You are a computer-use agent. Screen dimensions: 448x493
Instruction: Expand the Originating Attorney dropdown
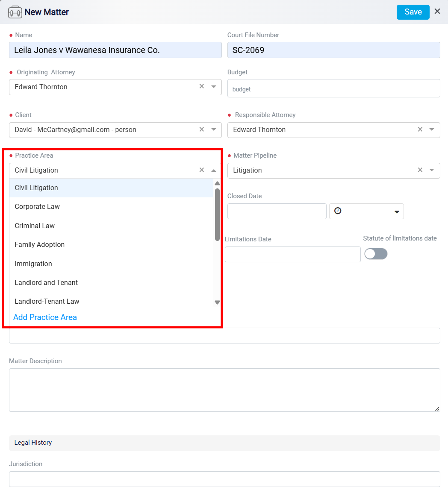point(214,86)
